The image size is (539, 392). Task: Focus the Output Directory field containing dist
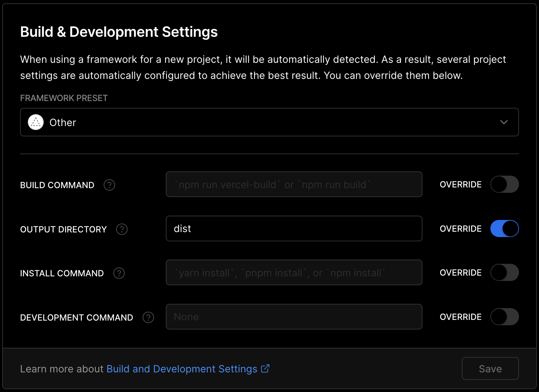click(294, 228)
